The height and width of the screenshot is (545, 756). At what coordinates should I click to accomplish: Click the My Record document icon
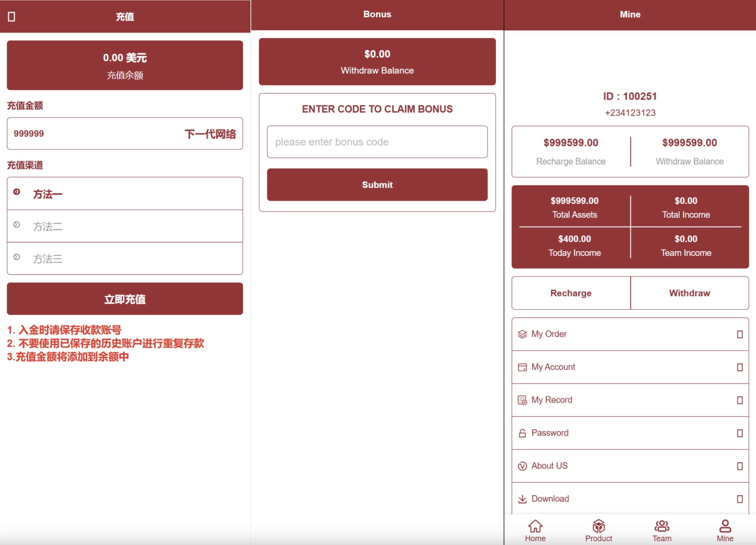pyautogui.click(x=522, y=400)
